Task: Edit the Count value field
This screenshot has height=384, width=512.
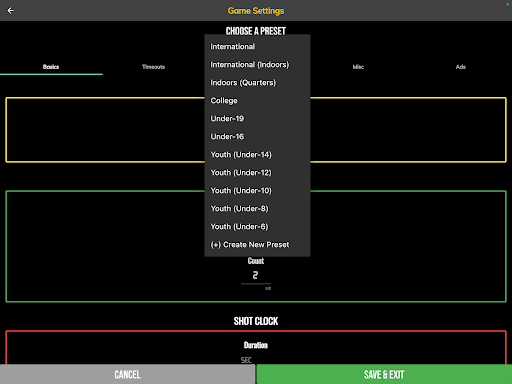Action: tap(256, 276)
